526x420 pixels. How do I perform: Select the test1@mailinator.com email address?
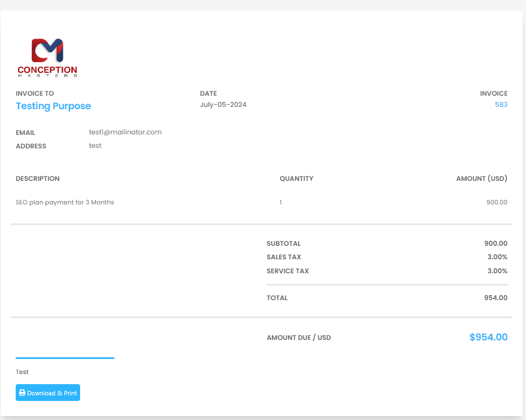click(125, 132)
